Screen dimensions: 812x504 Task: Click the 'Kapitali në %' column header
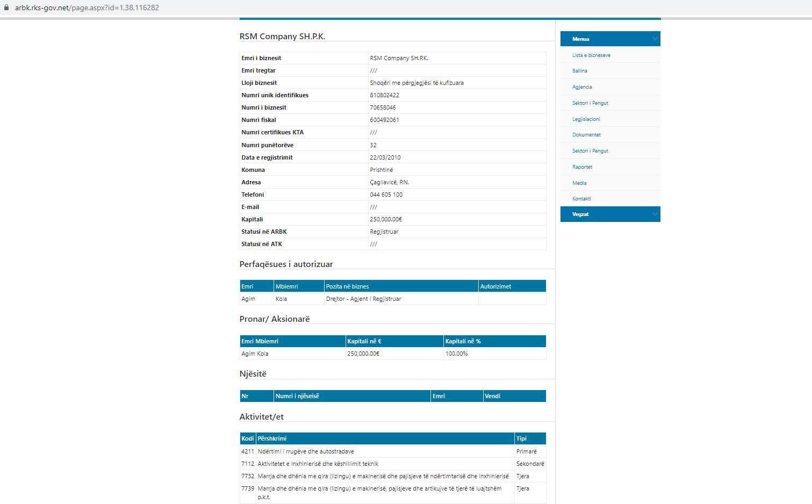point(463,341)
